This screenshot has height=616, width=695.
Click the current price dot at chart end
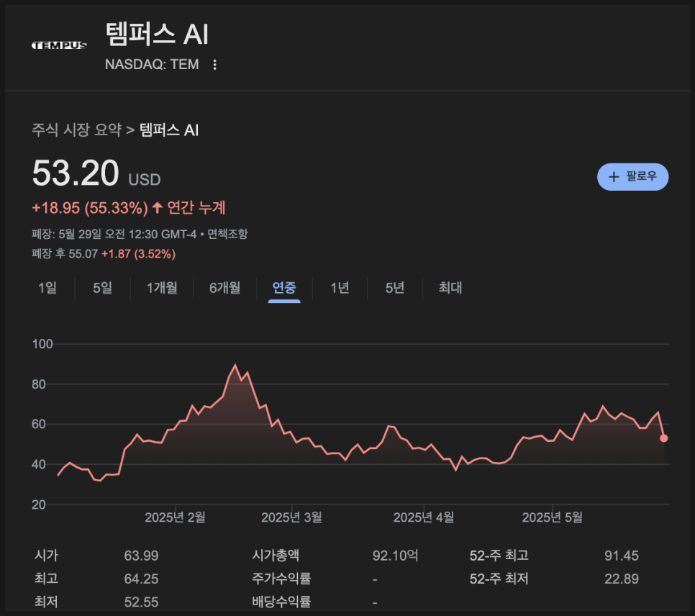[663, 438]
